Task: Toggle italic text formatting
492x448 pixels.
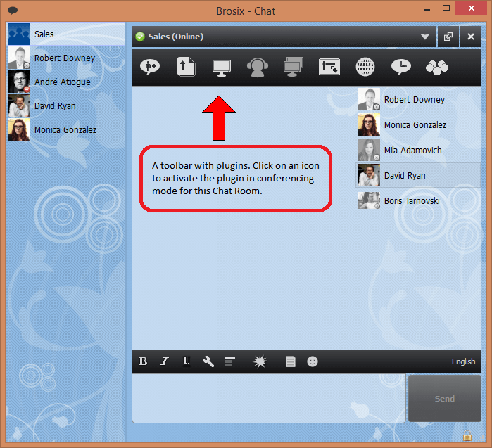Action: [x=165, y=361]
